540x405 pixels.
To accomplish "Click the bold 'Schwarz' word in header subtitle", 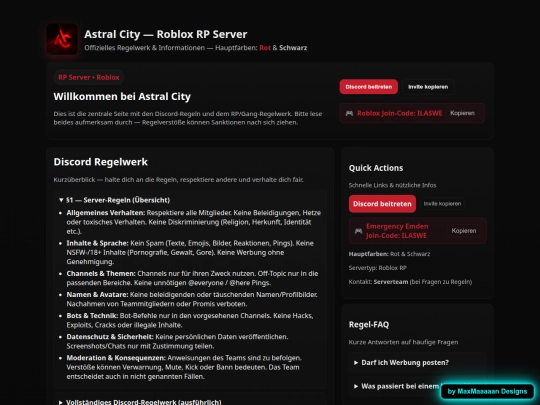I will (x=293, y=48).
